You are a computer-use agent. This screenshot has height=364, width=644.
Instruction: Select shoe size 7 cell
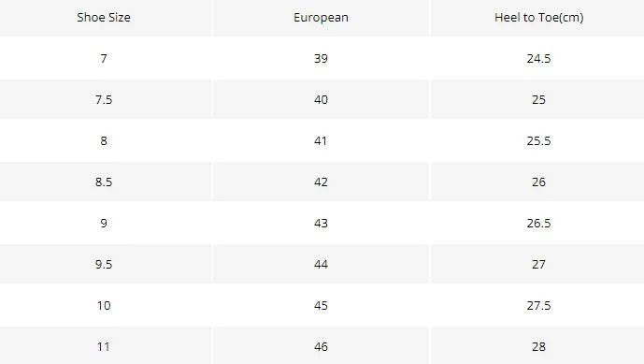[104, 58]
